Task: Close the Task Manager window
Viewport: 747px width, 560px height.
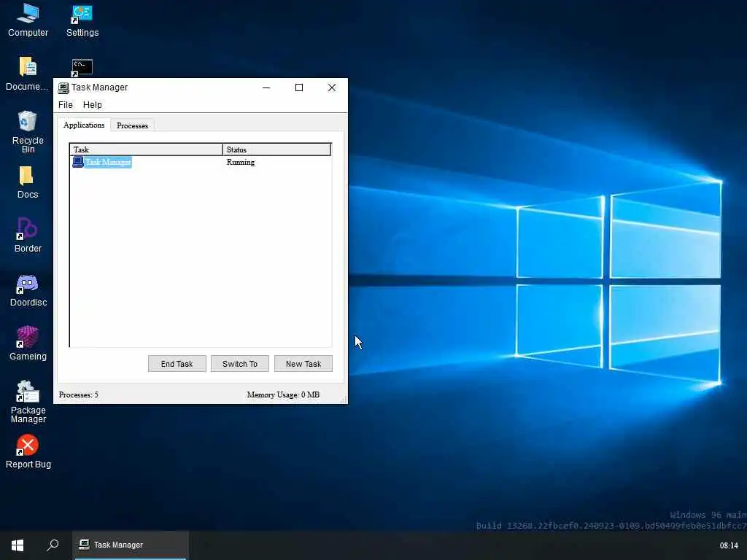Action: click(332, 87)
